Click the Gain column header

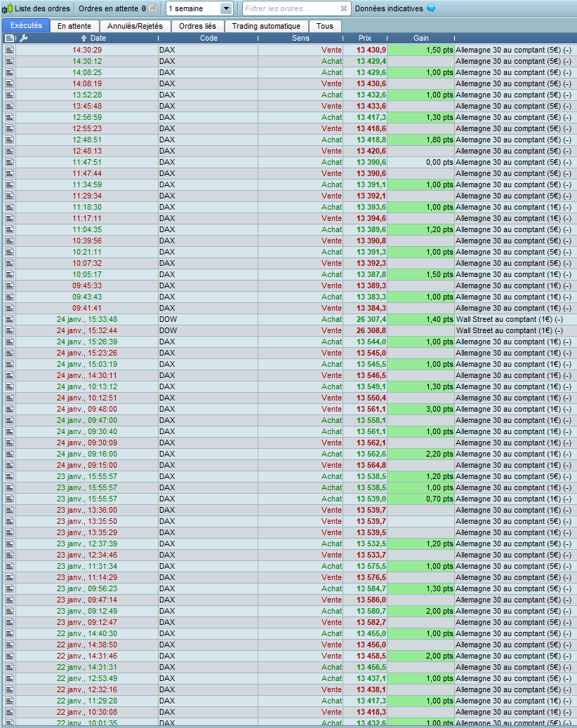[x=421, y=38]
